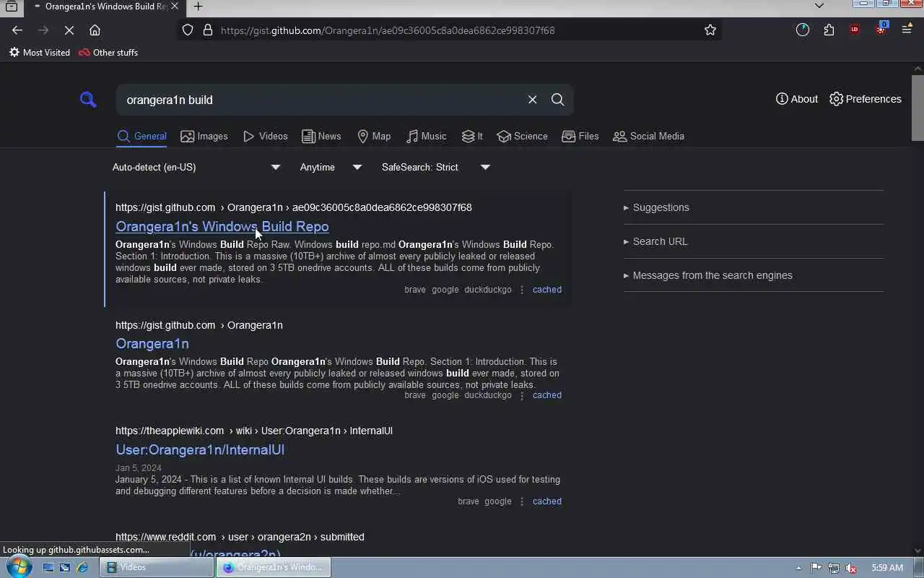Image resolution: width=924 pixels, height=578 pixels.
Task: Open the Anytime time range dropdown
Action: [x=331, y=167]
